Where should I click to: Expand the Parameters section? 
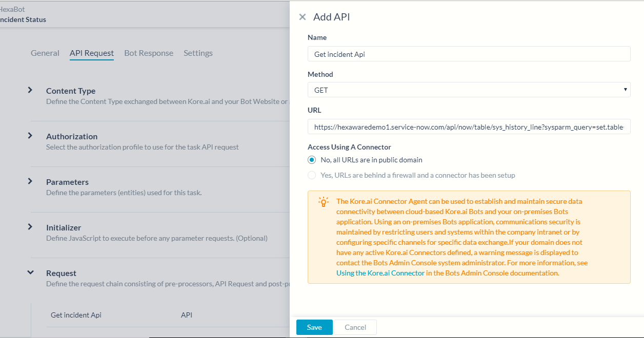[30, 181]
